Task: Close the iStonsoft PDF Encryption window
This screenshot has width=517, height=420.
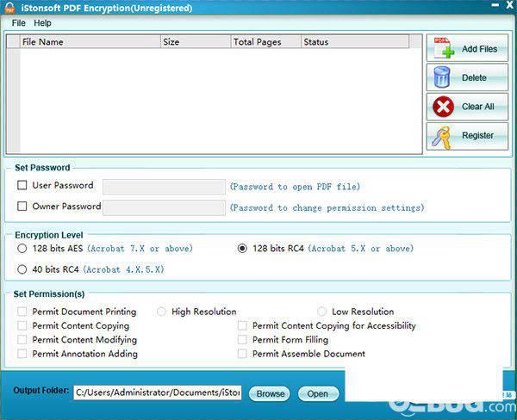Action: 510,4
